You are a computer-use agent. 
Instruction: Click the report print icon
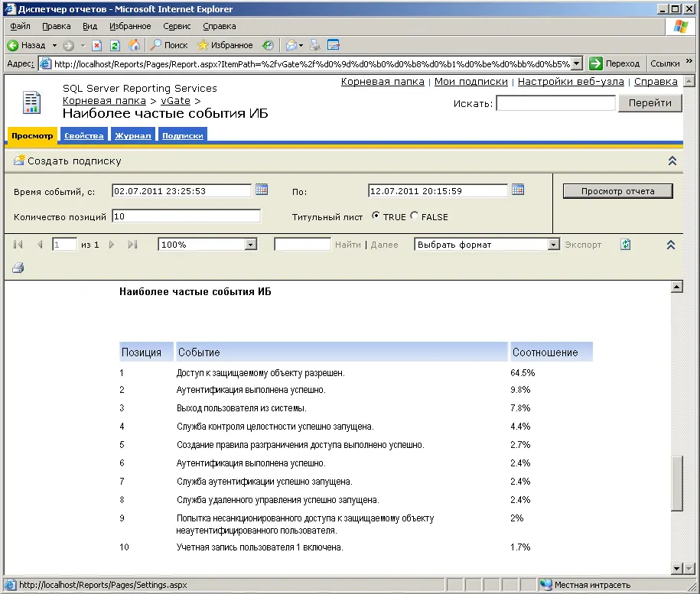point(18,268)
